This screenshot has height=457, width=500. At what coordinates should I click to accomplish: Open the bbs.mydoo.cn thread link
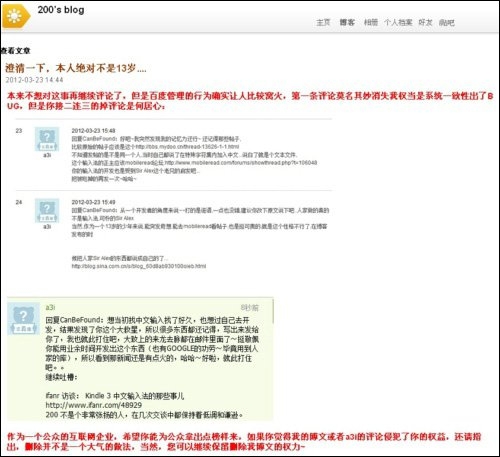tap(187, 147)
